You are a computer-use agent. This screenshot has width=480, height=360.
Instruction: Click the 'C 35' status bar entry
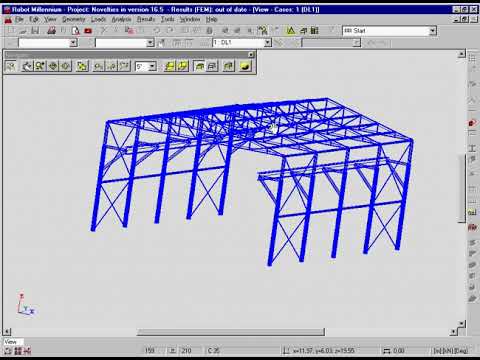pyautogui.click(x=213, y=351)
